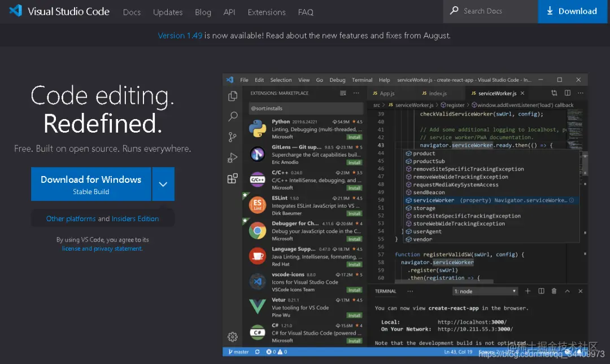Click the Python extension icon
The image size is (610, 364).
click(258, 129)
